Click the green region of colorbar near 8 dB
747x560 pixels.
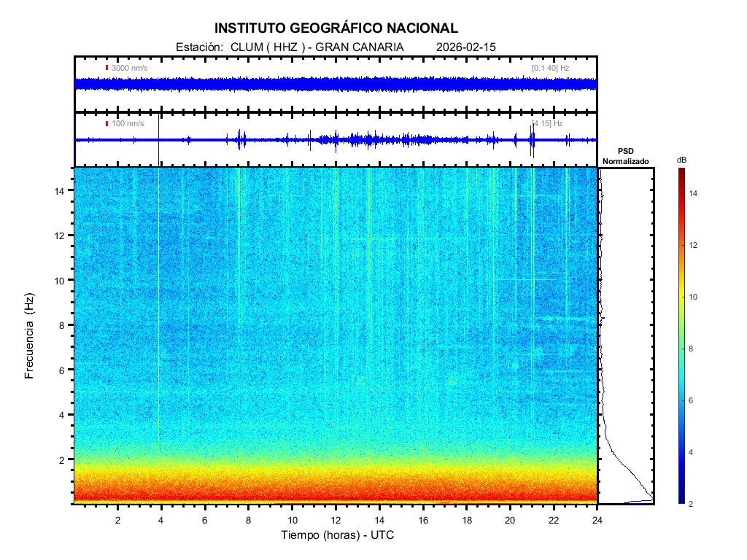(681, 349)
